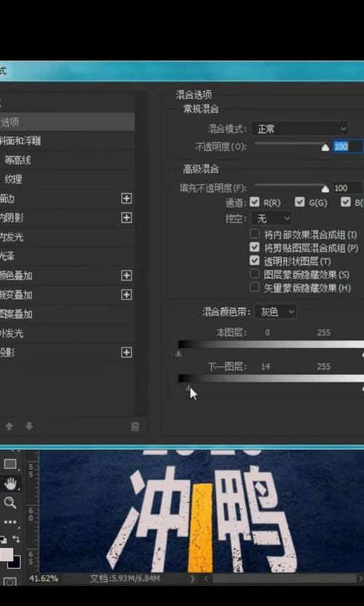
Task: Click the 不透明度 value field
Action: tap(348, 146)
